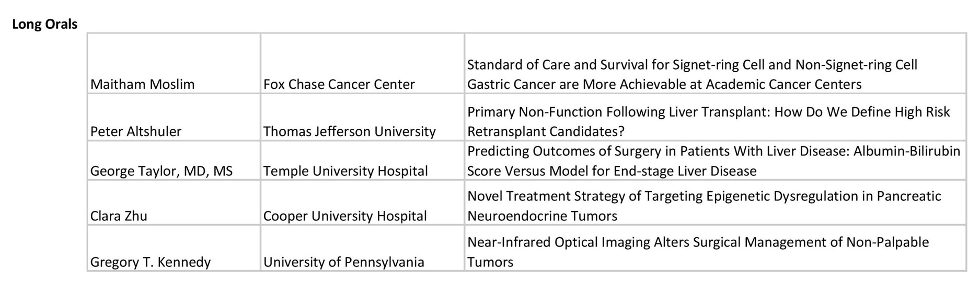Click the Long Orals heading
This screenshot has width=980, height=291.
(x=45, y=24)
